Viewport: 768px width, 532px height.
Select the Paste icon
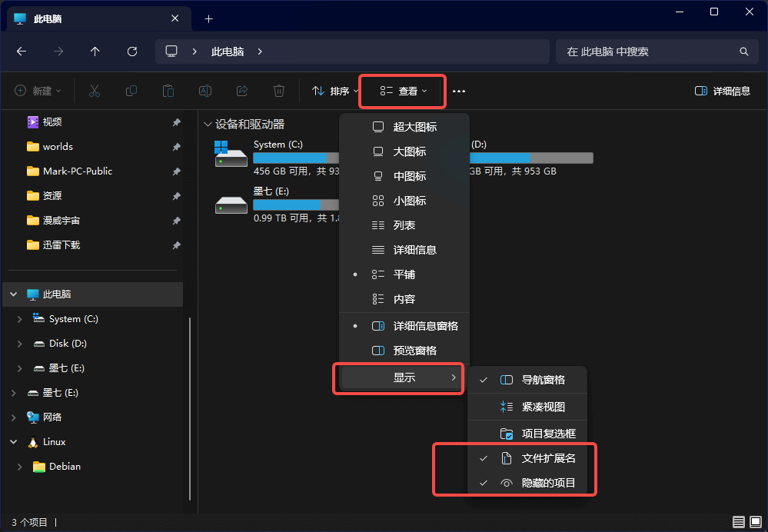click(x=168, y=91)
